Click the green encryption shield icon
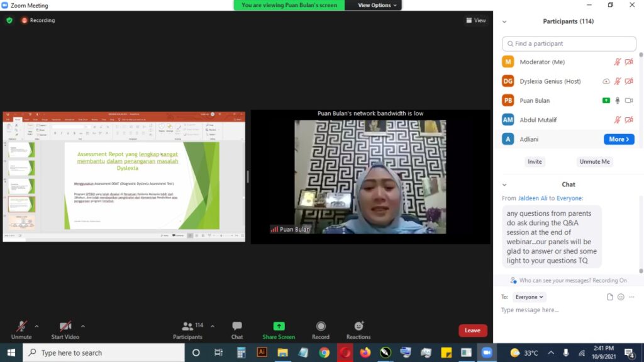Screen dimensions: 644x362 pos(9,20)
